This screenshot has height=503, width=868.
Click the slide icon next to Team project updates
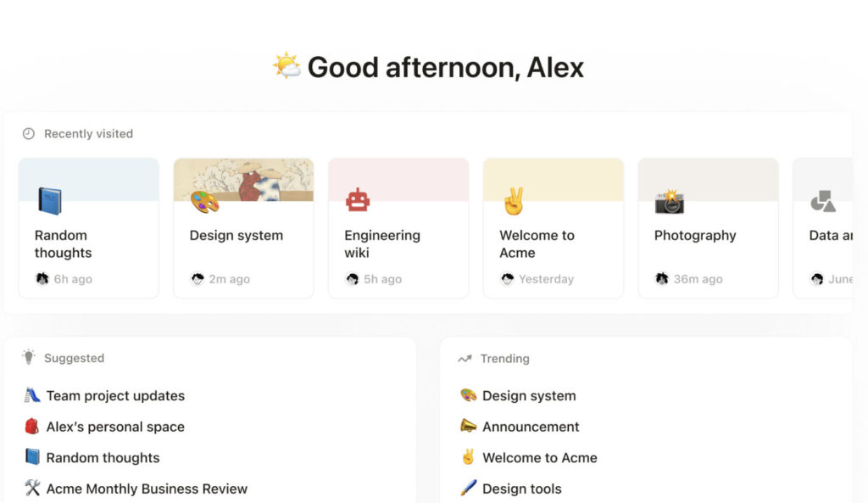tap(31, 395)
